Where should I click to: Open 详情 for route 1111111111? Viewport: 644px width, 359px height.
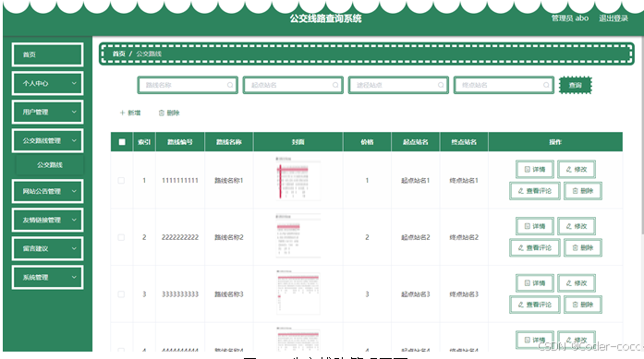(535, 169)
